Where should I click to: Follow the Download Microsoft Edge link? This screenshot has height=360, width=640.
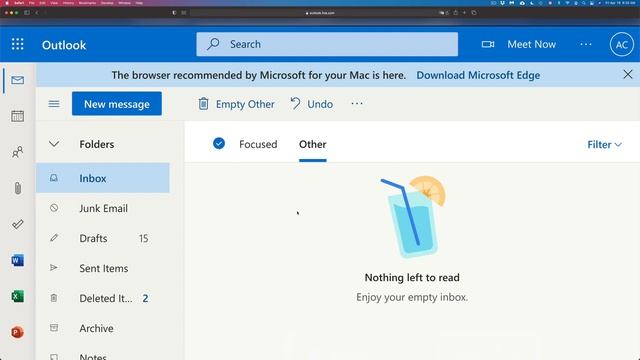[x=478, y=75]
